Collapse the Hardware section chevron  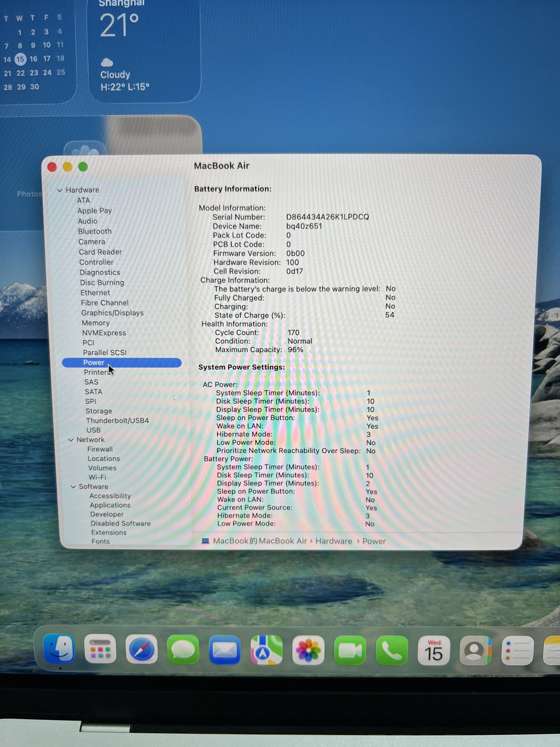(60, 191)
